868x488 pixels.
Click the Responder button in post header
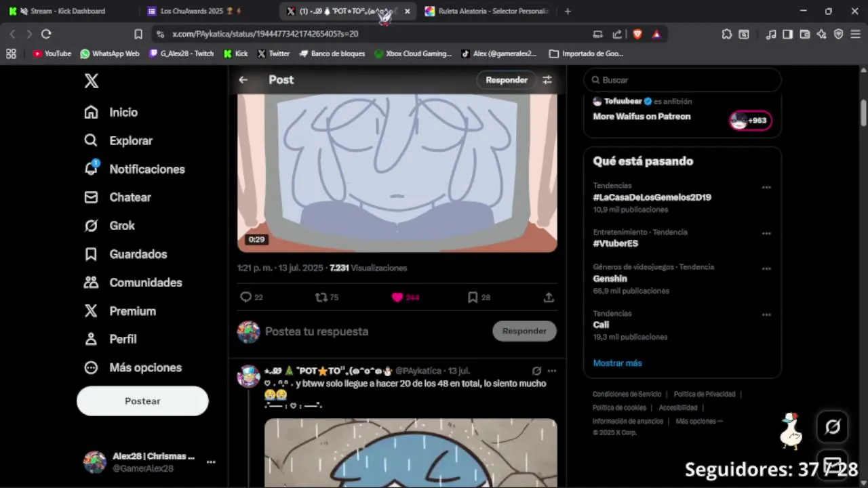[507, 80]
